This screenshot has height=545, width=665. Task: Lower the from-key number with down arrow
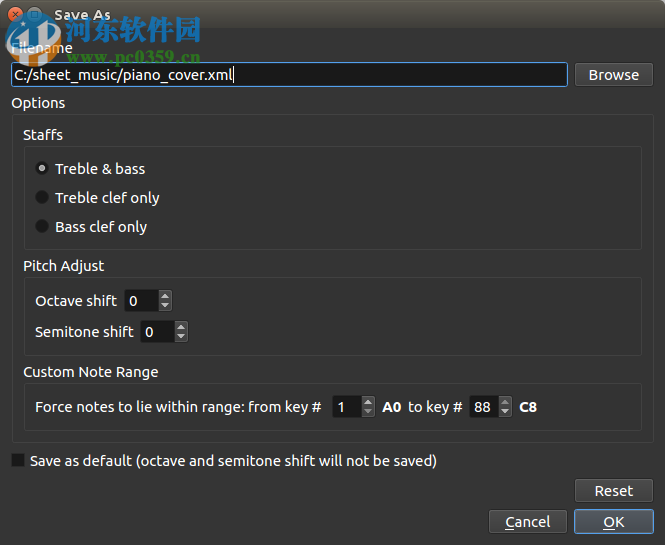(x=368, y=412)
